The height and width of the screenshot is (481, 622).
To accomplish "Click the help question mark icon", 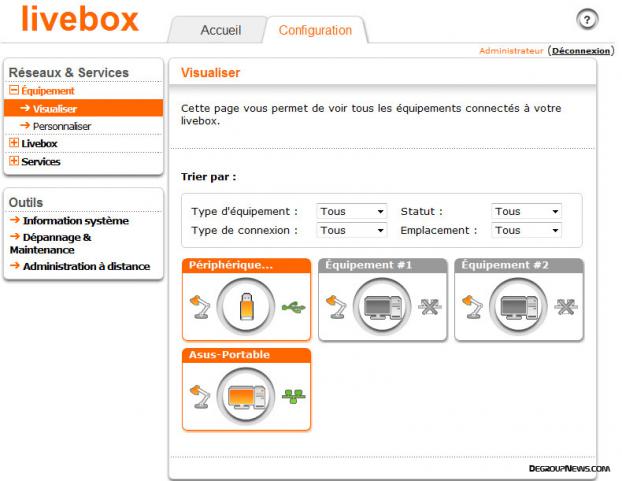I will (588, 20).
